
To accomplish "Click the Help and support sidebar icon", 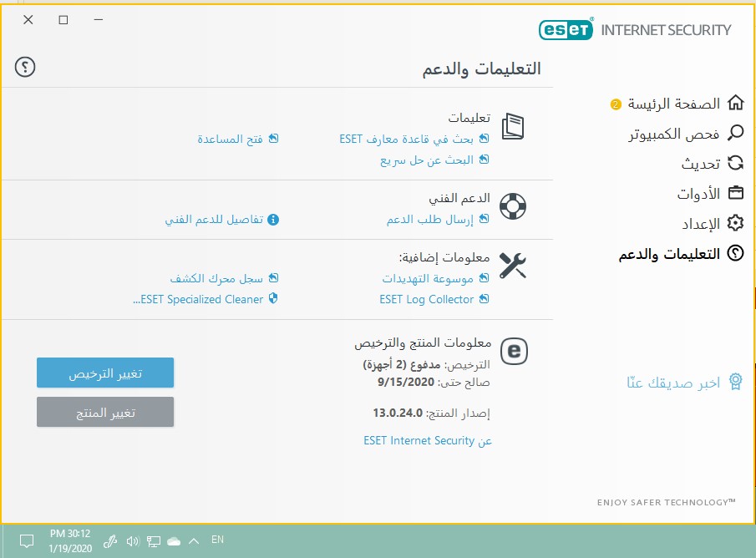I will [736, 253].
